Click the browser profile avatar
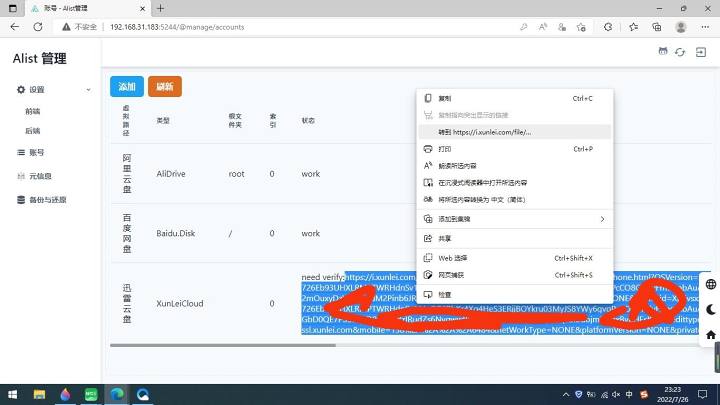 tap(681, 27)
